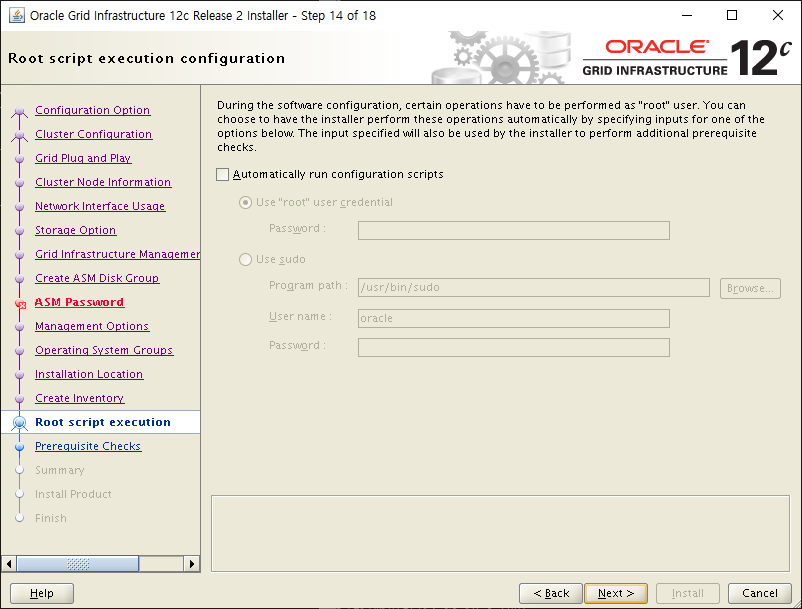Select the Use sudo radio button

246,260
